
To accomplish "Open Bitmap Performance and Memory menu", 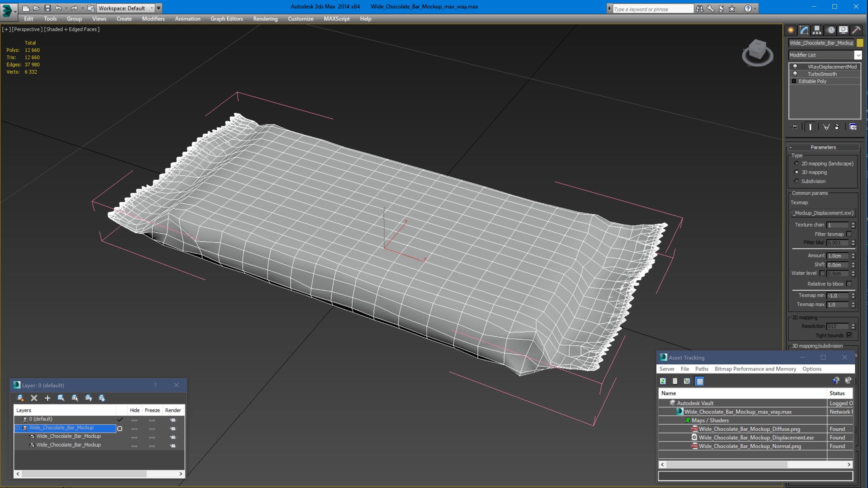I will pyautogui.click(x=755, y=369).
